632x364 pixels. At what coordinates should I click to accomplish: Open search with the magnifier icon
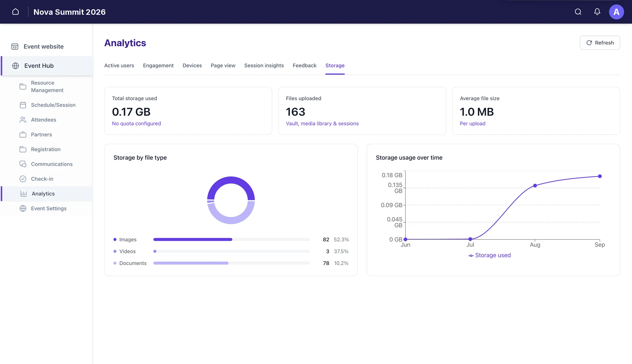[578, 12]
